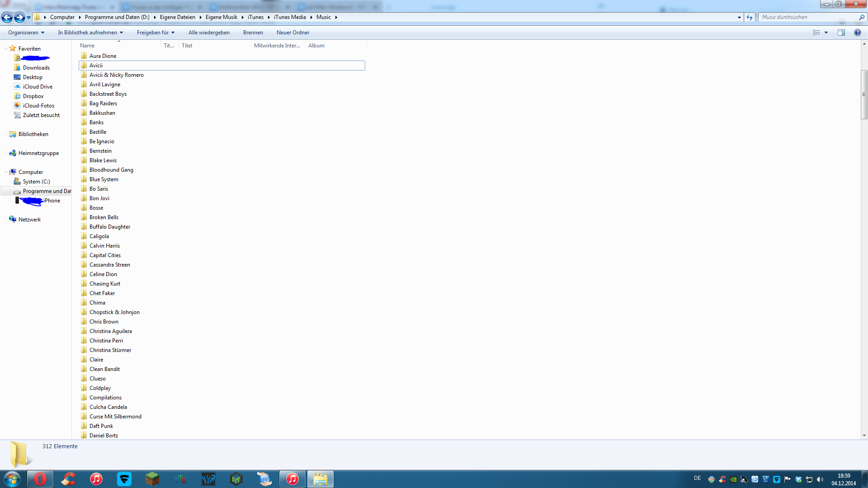
Task: Select the 'Avicii & Nicky Romero' folder
Action: [x=116, y=75]
